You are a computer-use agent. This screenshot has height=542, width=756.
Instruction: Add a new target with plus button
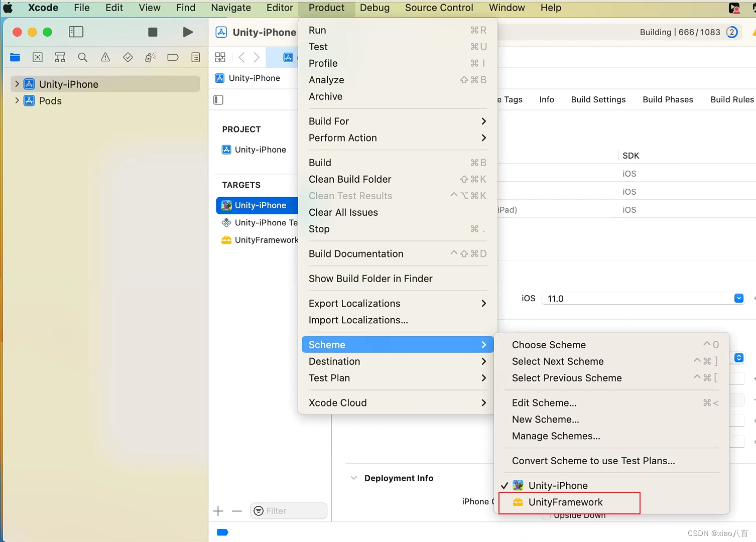218,511
